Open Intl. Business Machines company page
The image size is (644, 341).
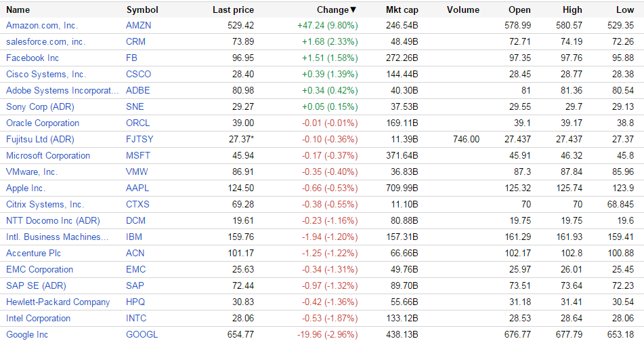pos(57,237)
